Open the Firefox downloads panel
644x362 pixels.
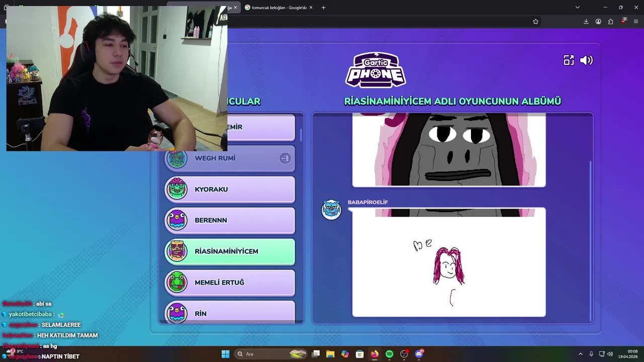(x=586, y=22)
